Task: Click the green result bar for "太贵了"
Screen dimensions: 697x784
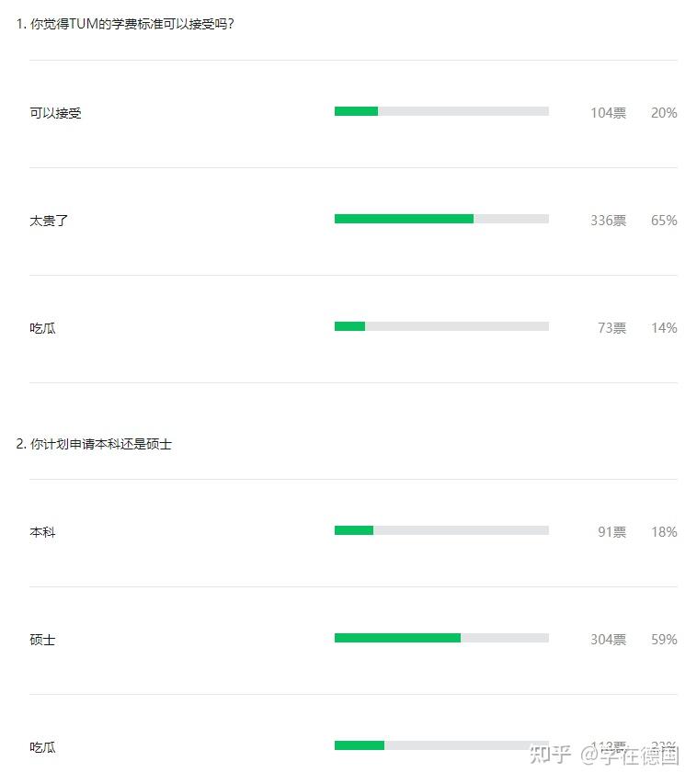Action: tap(404, 219)
